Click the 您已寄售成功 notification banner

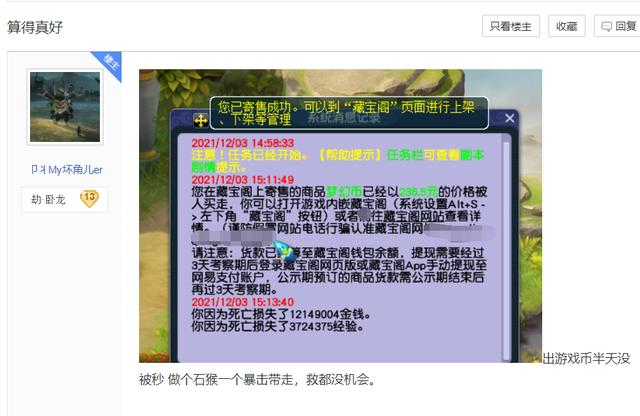pyautogui.click(x=349, y=113)
